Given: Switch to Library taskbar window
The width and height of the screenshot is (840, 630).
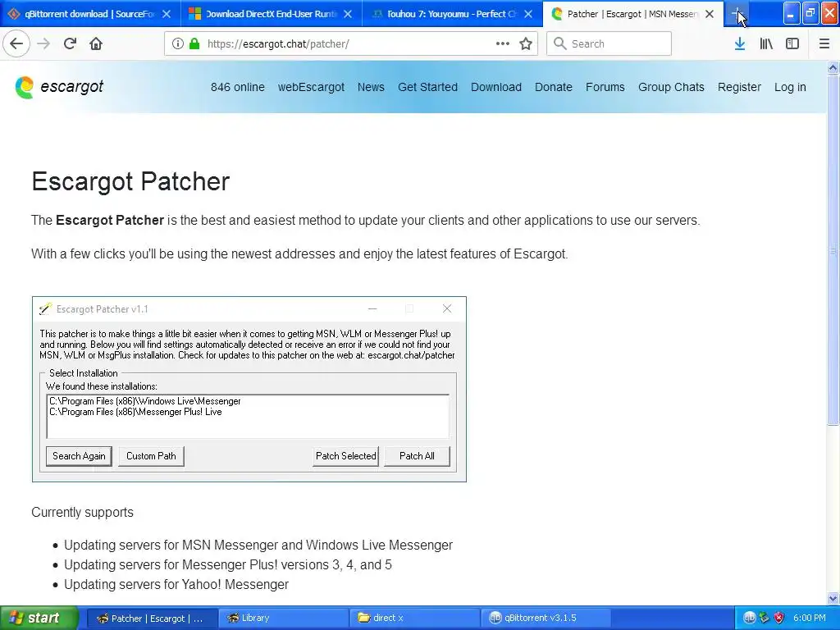Looking at the screenshot, I should tap(283, 618).
